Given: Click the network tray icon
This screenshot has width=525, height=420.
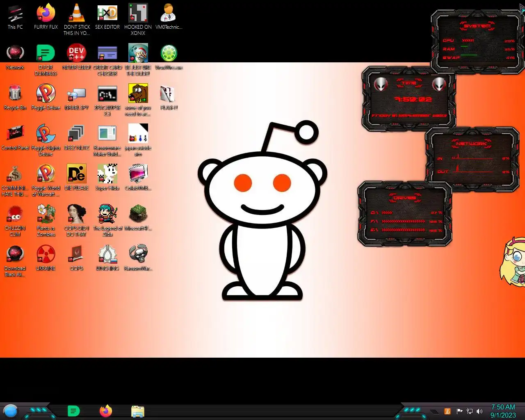Looking at the screenshot, I should (x=470, y=411).
